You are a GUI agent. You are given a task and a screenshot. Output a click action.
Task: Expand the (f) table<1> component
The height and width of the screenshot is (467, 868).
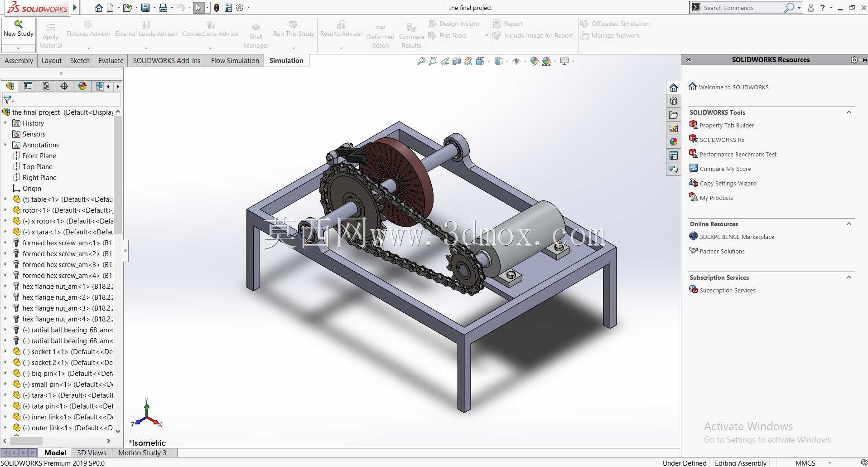tap(5, 199)
